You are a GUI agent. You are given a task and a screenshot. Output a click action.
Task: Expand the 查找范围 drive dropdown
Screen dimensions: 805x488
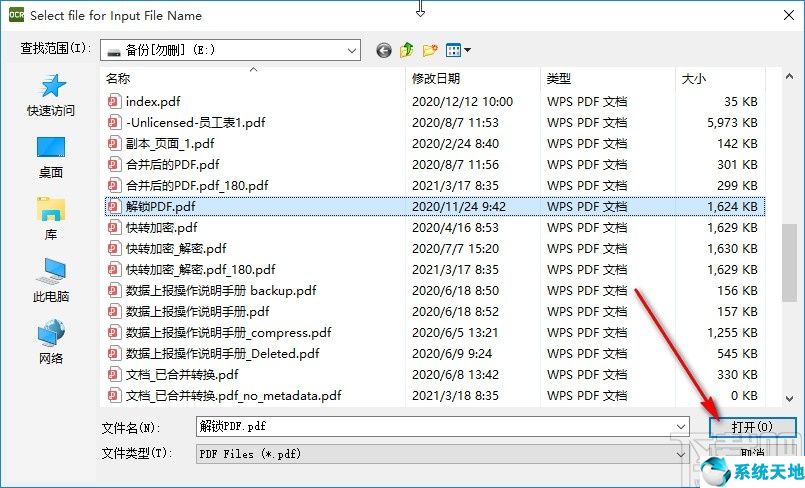click(350, 50)
